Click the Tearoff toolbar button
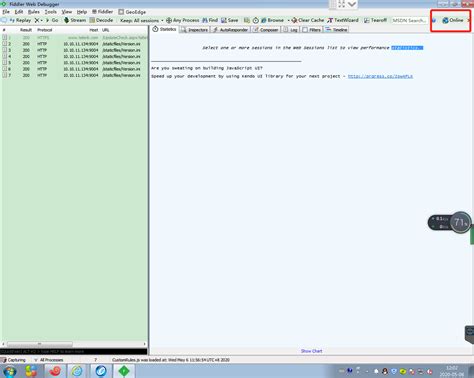The height and width of the screenshot is (378, 474). (x=375, y=20)
